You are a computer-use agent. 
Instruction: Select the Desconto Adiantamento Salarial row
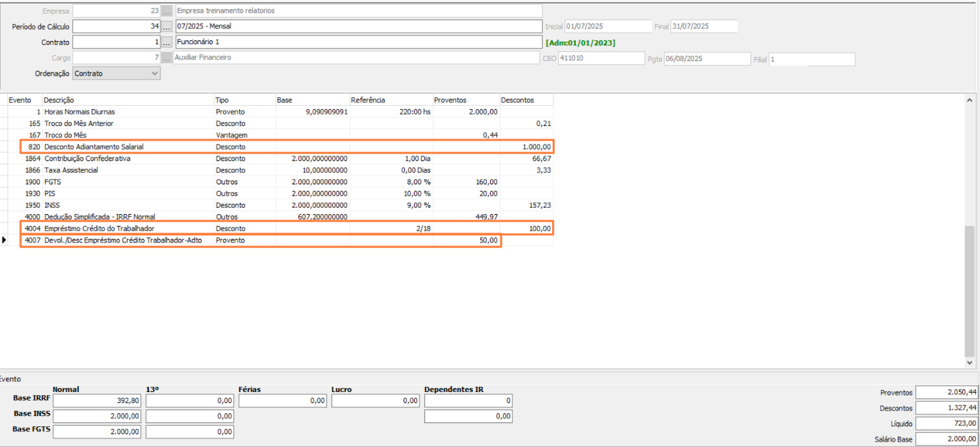coord(280,147)
